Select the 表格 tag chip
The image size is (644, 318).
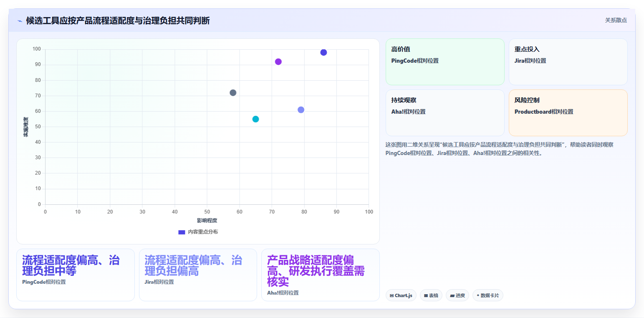click(431, 295)
